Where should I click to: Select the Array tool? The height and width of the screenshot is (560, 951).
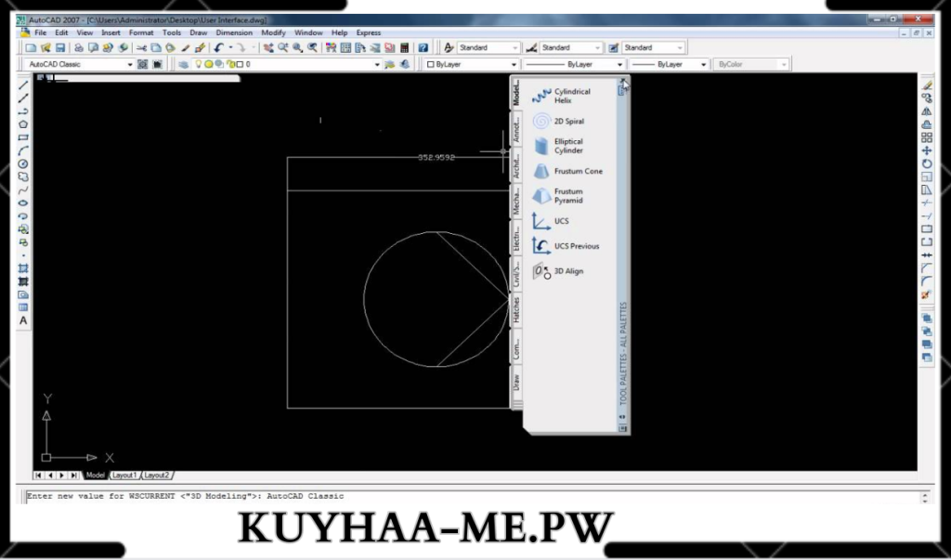pyautogui.click(x=927, y=137)
